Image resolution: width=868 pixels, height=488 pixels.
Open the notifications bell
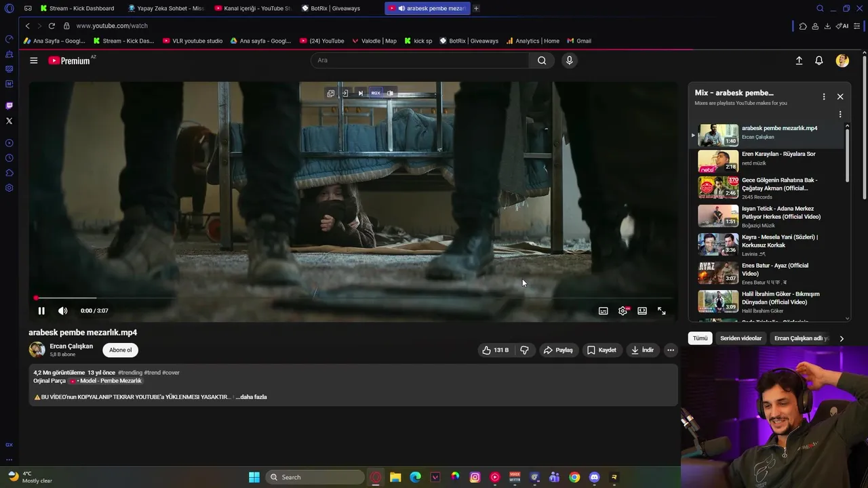pyautogui.click(x=819, y=60)
